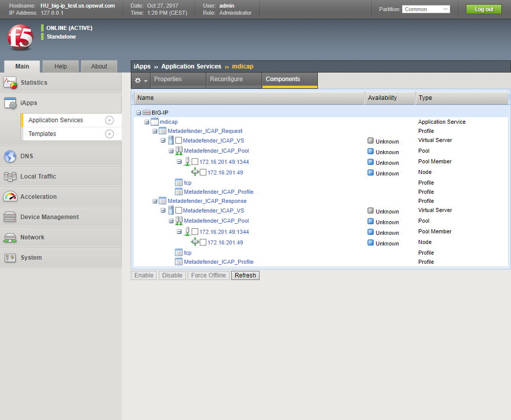
Task: Click node icon under ICAP_Request
Action: 195,171
